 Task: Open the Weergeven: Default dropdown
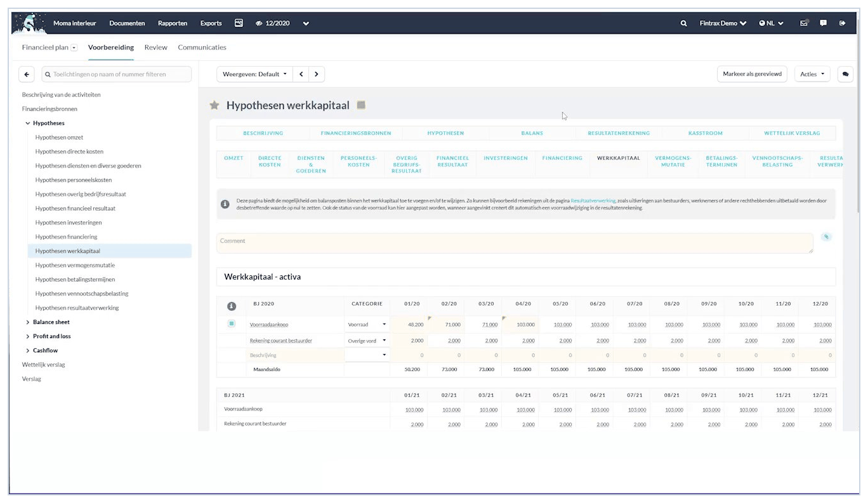pos(254,74)
